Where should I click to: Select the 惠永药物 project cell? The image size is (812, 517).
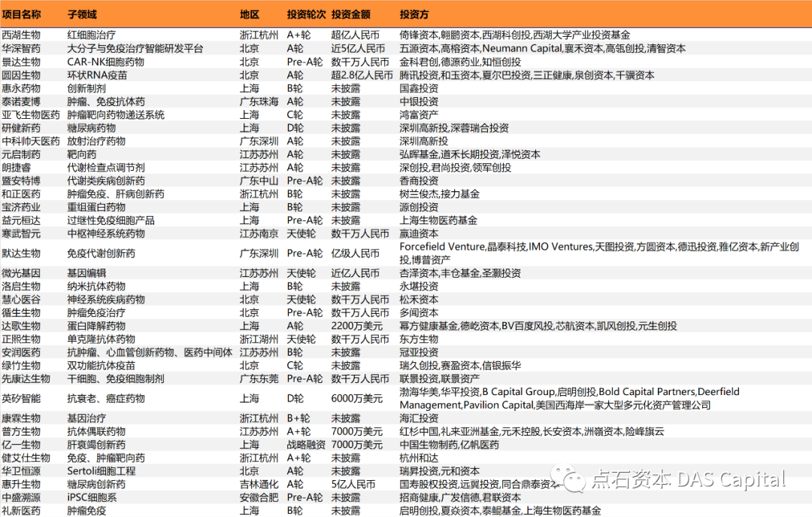tap(21, 88)
